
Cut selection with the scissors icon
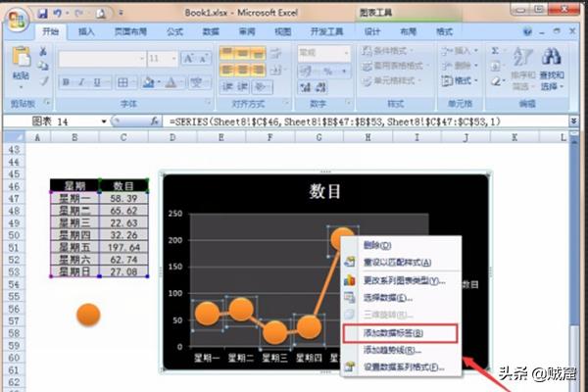[x=43, y=52]
